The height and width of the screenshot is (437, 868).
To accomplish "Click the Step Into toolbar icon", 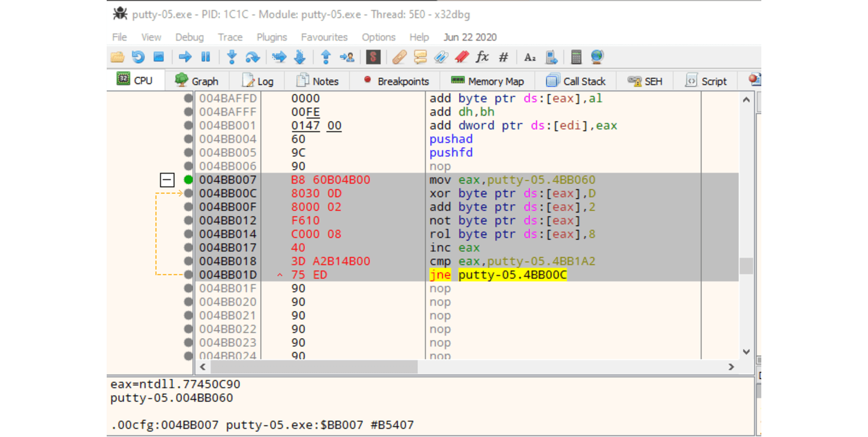I will (232, 57).
